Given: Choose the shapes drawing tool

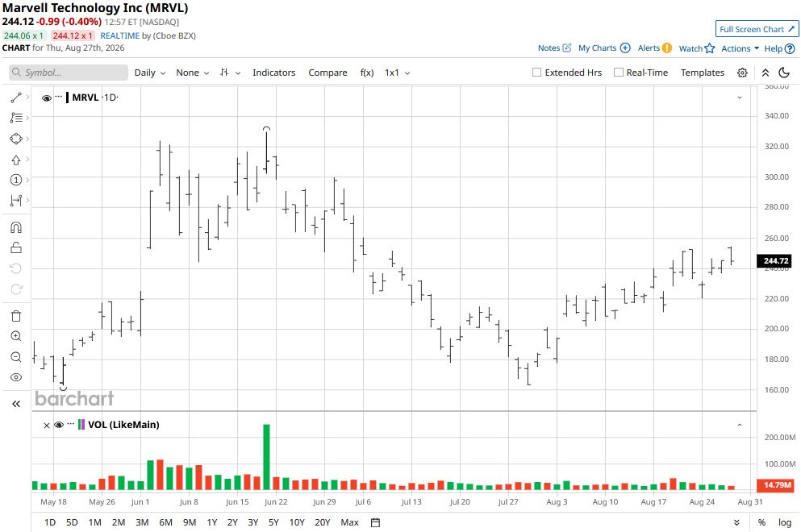Looking at the screenshot, I should point(16,139).
